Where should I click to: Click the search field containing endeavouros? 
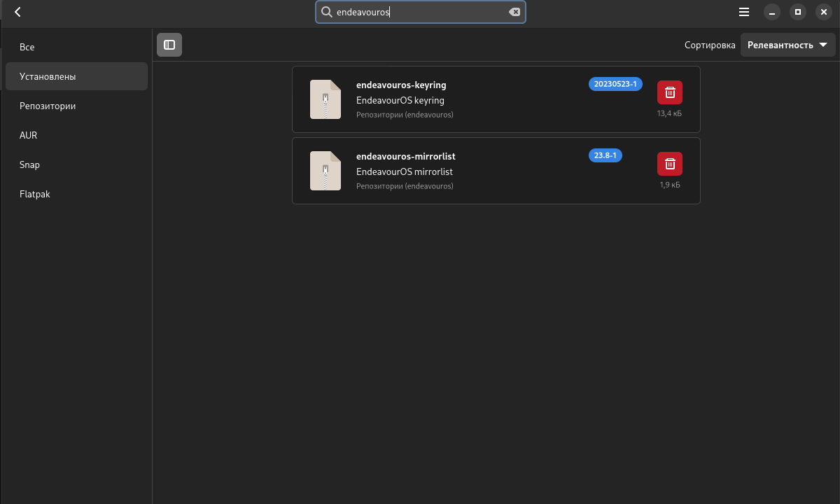(421, 12)
